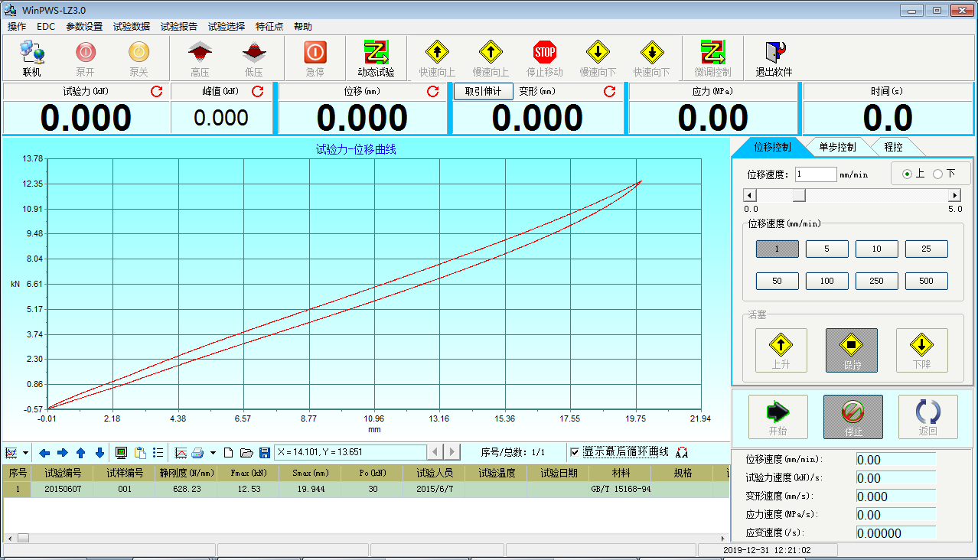The width and height of the screenshot is (978, 560).
Task: Toggle 显示最后循环曲线 checkbox
Action: point(575,452)
